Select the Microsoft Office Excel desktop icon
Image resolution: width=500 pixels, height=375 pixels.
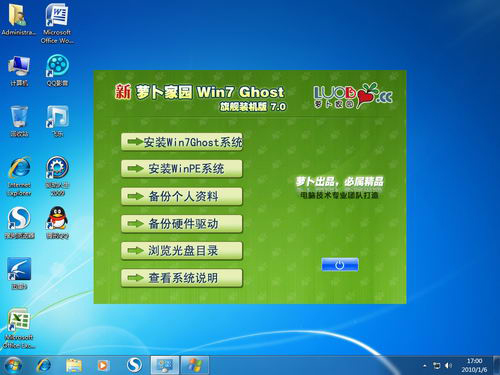click(19, 329)
